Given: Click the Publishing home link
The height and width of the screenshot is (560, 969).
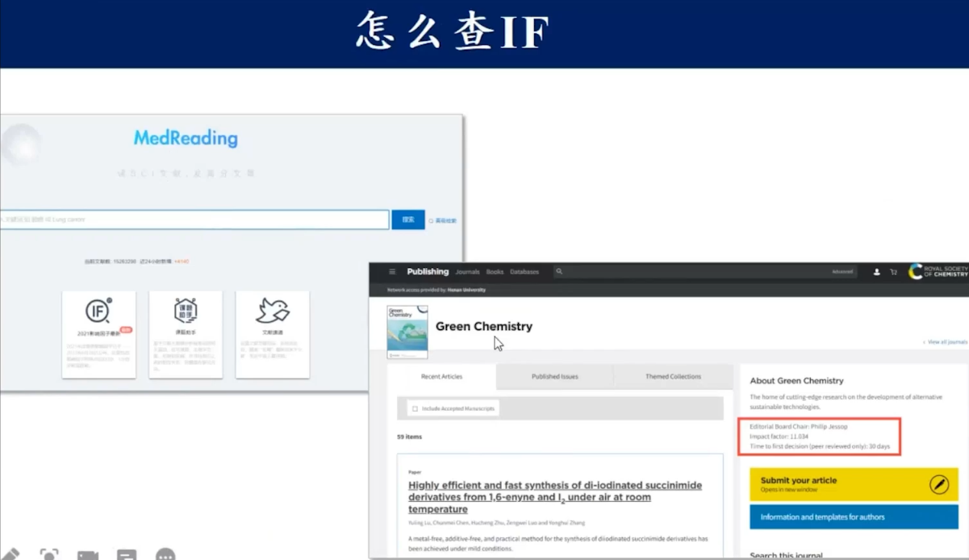Looking at the screenshot, I should pyautogui.click(x=428, y=272).
